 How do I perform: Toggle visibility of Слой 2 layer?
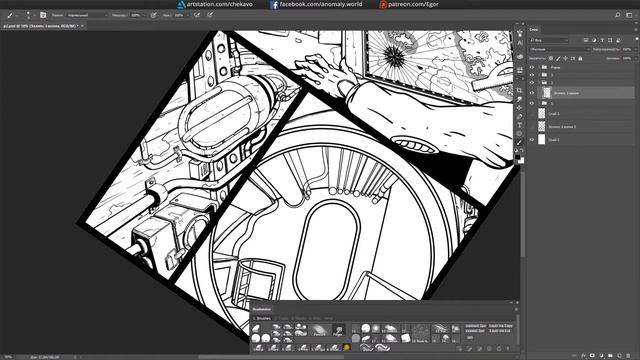(532, 140)
